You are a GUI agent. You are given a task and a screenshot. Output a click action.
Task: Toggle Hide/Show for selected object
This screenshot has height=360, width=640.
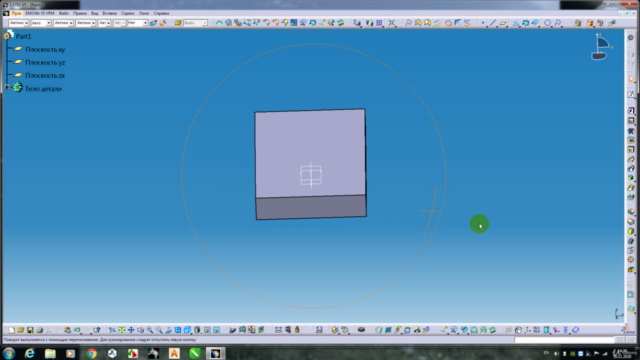pyautogui.click(x=207, y=330)
